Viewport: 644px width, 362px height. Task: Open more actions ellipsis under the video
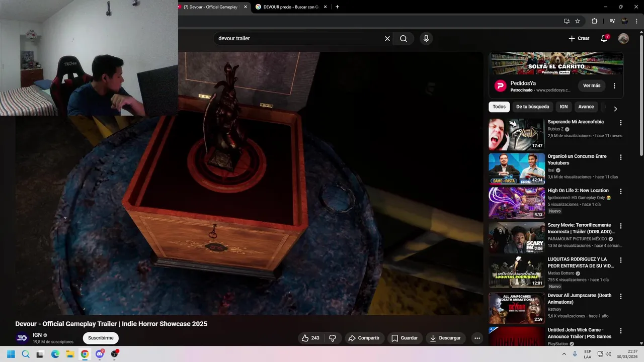477,338
